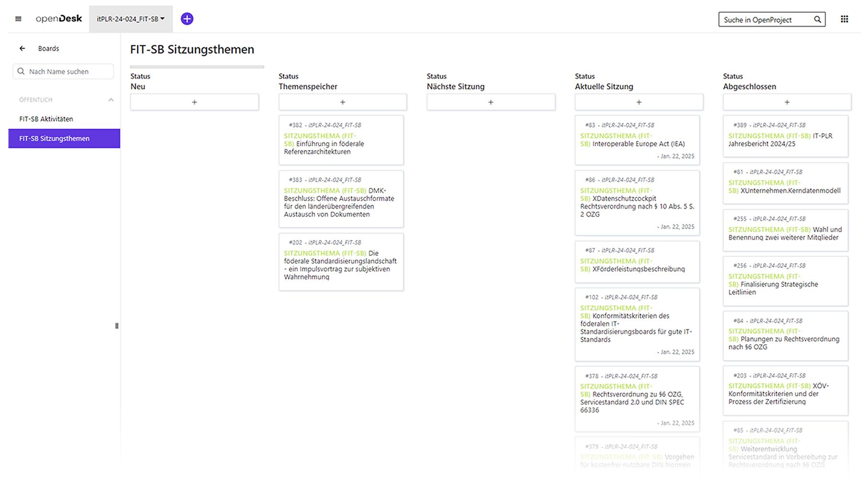Click the sidebar resize handle
868x483 pixels.
pos(117,326)
